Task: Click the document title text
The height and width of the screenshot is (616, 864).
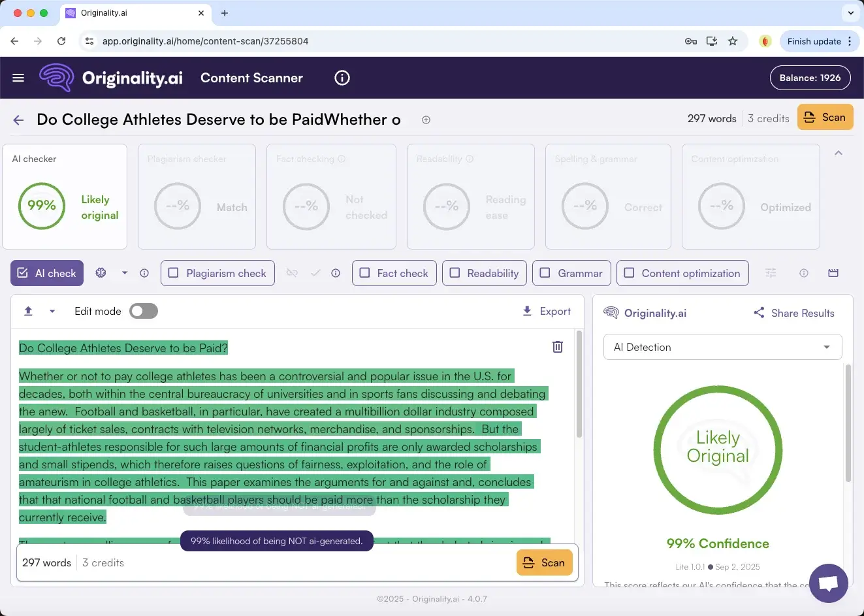Action: 219,120
